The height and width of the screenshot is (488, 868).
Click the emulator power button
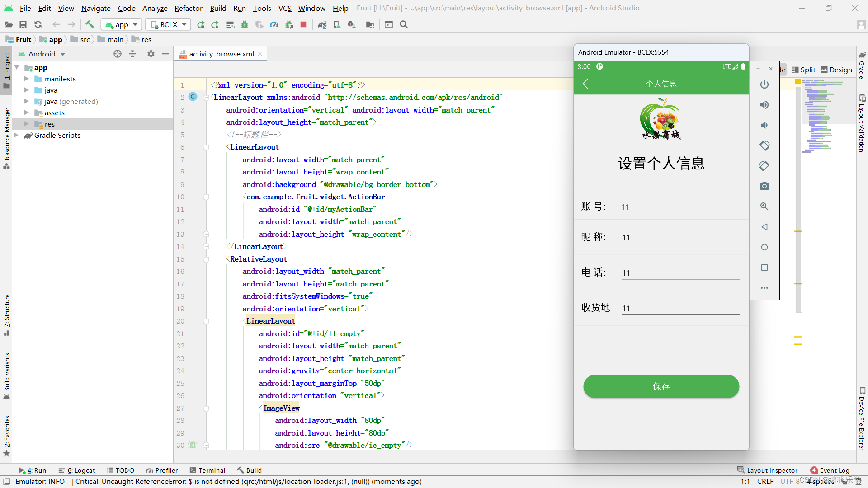764,84
